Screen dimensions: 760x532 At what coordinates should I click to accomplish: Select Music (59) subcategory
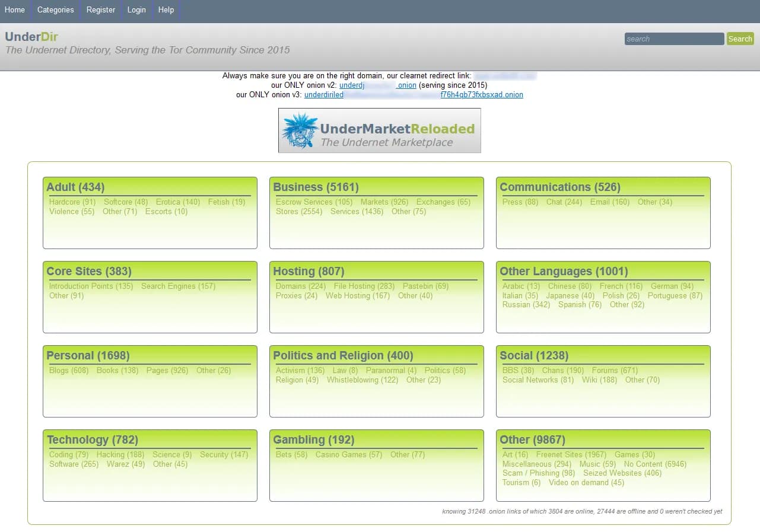pos(597,464)
